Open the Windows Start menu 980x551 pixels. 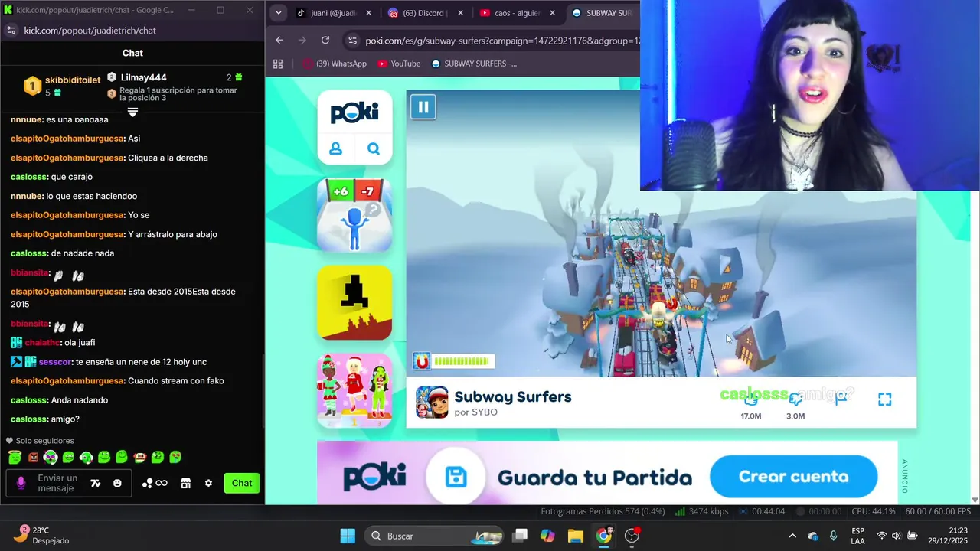click(348, 536)
